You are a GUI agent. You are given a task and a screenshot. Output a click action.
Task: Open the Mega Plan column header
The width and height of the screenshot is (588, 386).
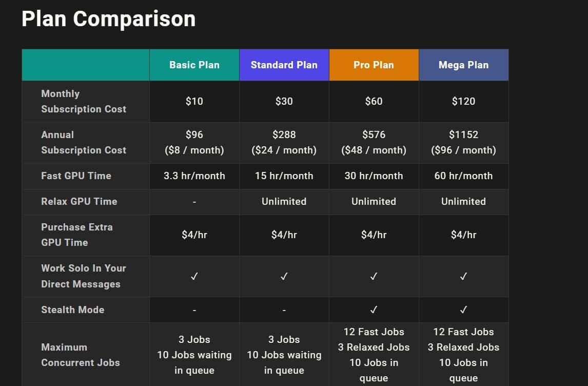tap(463, 65)
